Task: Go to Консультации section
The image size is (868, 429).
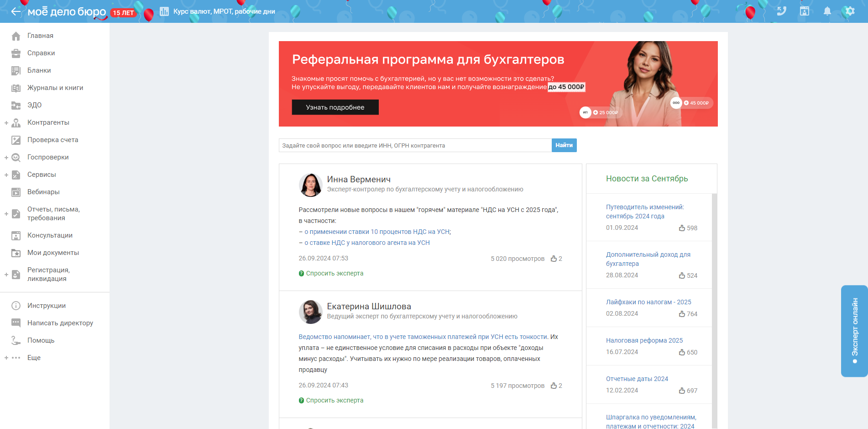Action: point(50,235)
